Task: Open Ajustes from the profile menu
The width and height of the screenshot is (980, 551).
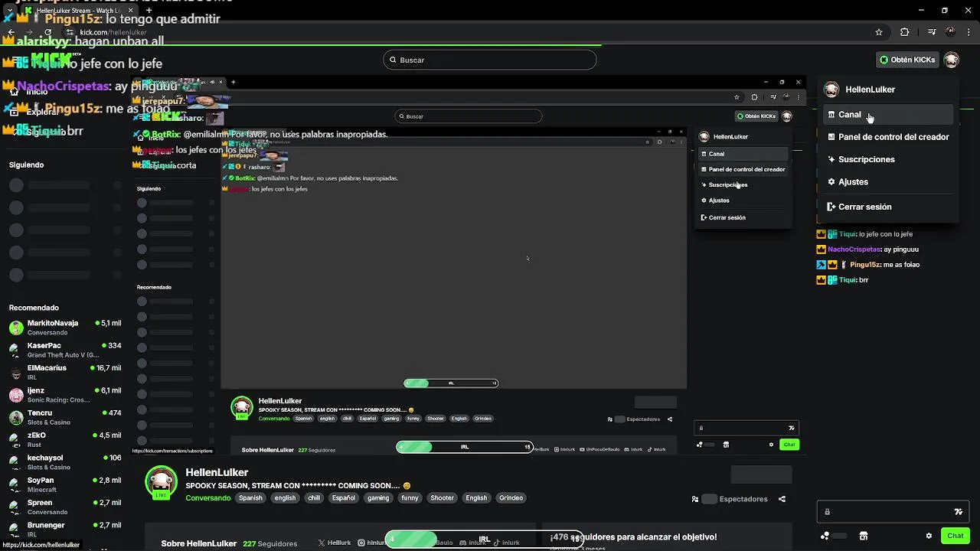Action: click(x=888, y=182)
